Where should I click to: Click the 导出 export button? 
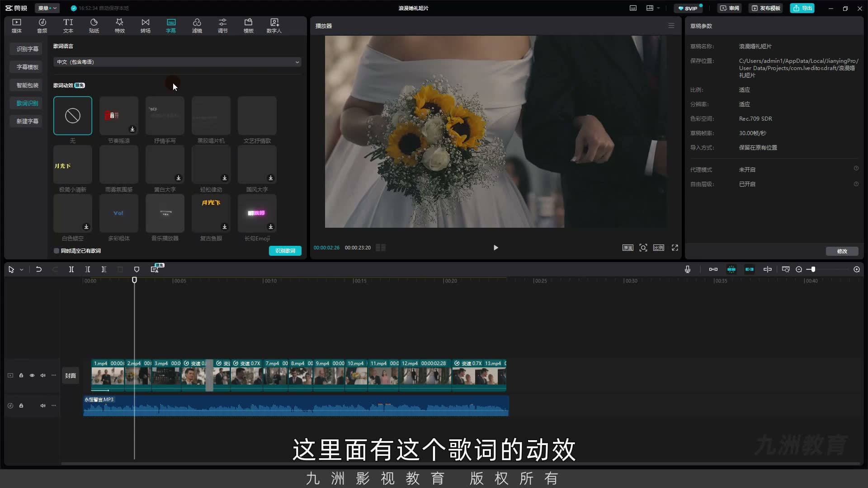(x=802, y=8)
